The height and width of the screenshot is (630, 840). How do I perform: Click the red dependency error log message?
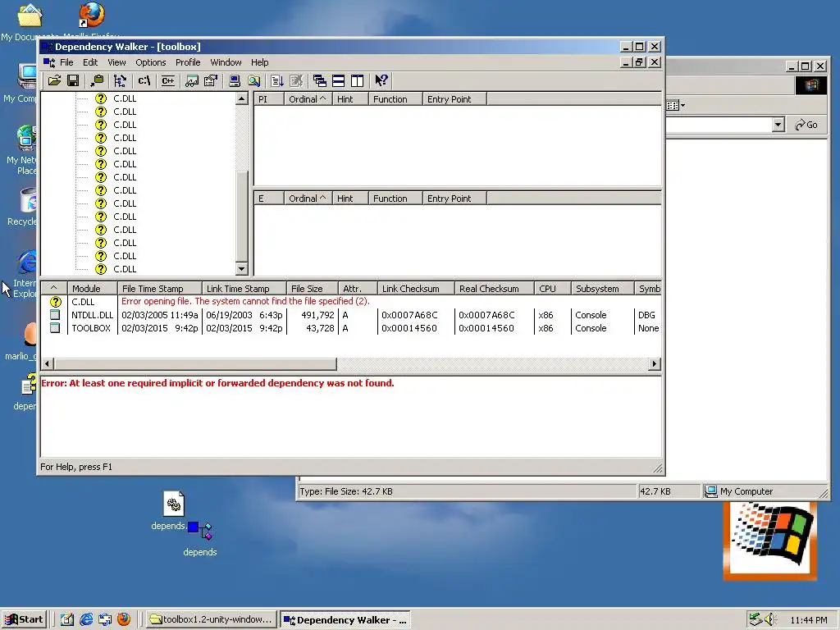(x=217, y=383)
